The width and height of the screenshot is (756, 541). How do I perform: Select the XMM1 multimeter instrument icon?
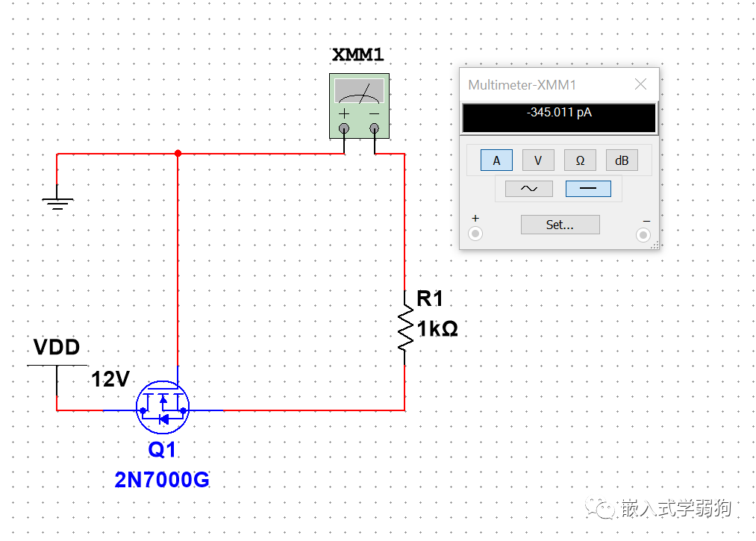click(x=359, y=106)
